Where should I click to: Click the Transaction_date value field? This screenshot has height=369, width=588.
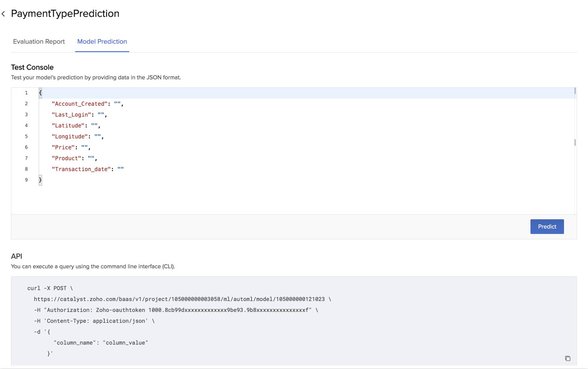tap(121, 169)
